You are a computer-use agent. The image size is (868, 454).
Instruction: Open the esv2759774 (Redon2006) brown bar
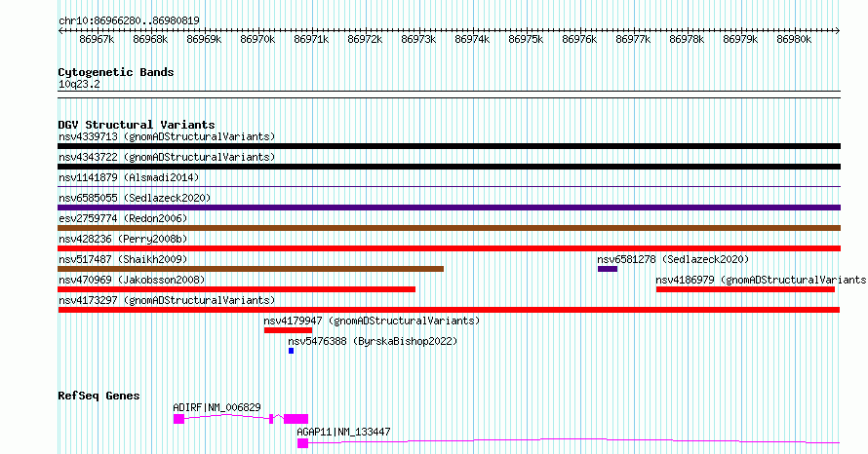pos(449,228)
